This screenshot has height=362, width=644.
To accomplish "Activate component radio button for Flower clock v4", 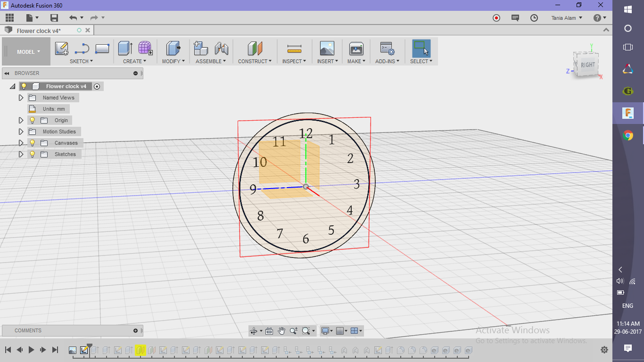I will tap(97, 86).
